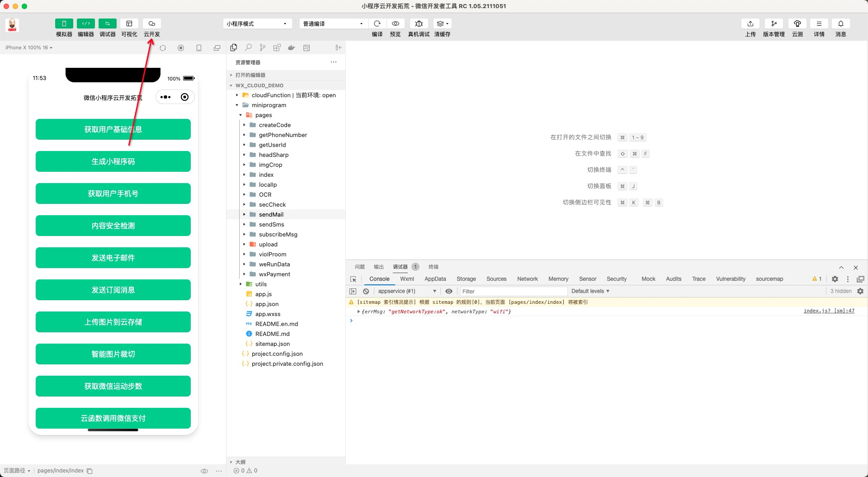
Task: Open the 可视化 visual editor
Action: click(x=129, y=24)
